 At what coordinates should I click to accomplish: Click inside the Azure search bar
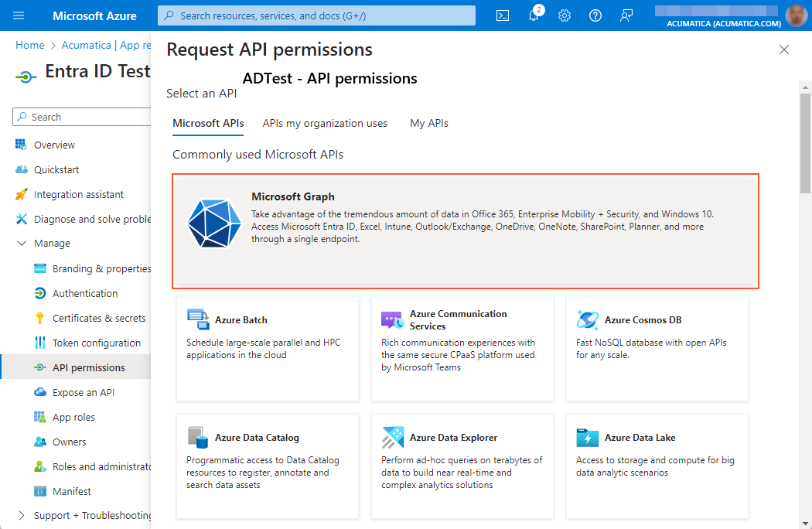pyautogui.click(x=316, y=15)
